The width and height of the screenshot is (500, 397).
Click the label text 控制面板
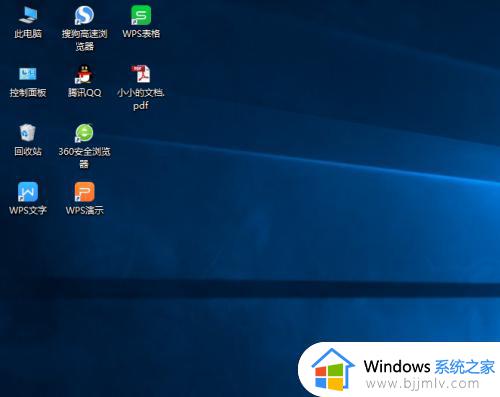coord(28,92)
